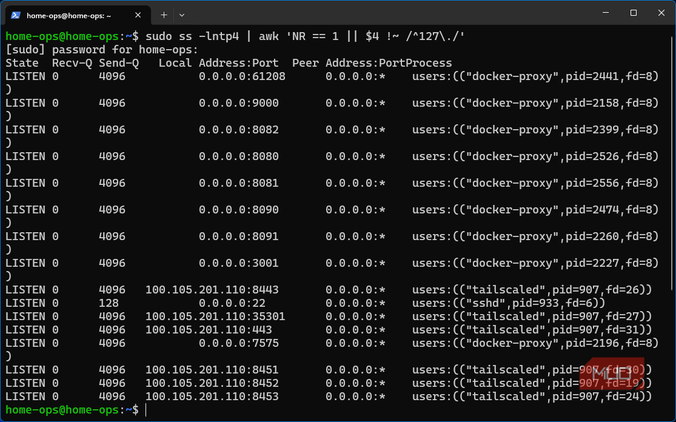This screenshot has width=676, height=422.
Task: Click the docker-proxy pid=2556 process entry
Action: (535, 183)
